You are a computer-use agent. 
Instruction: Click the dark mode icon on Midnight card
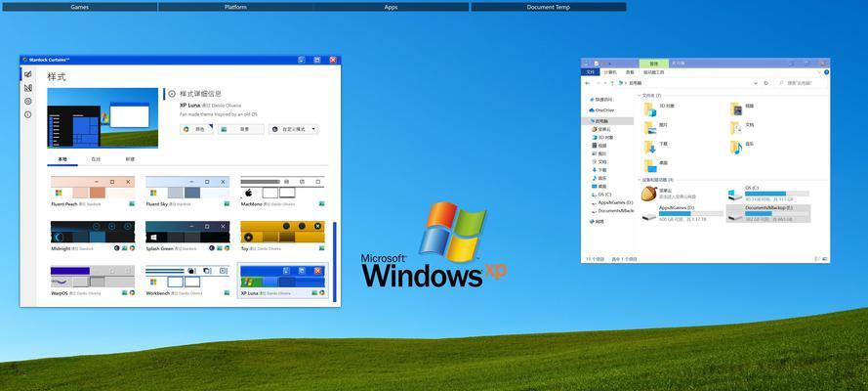117,248
